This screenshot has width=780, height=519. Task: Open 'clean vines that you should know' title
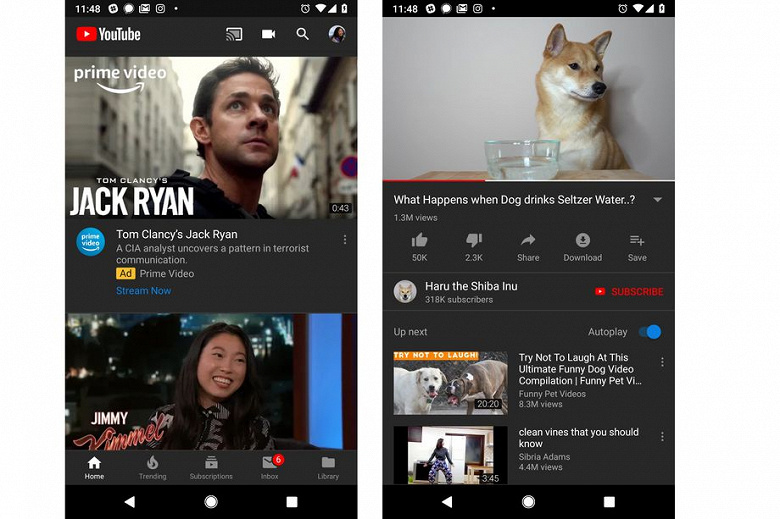point(579,438)
